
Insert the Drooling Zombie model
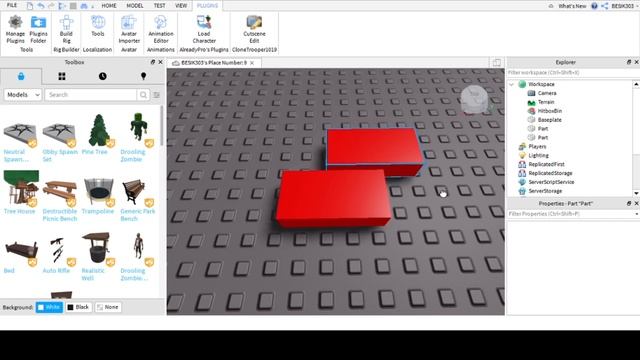(138, 130)
